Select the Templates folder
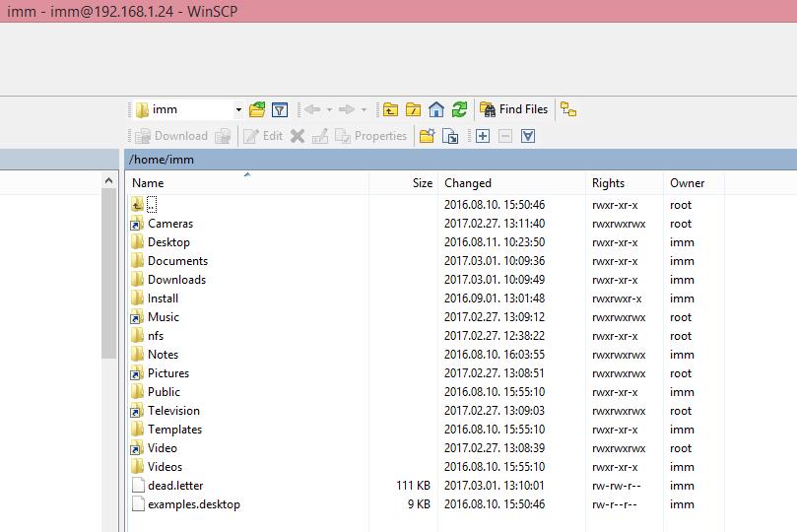Image resolution: width=797 pixels, height=532 pixels. coord(174,430)
